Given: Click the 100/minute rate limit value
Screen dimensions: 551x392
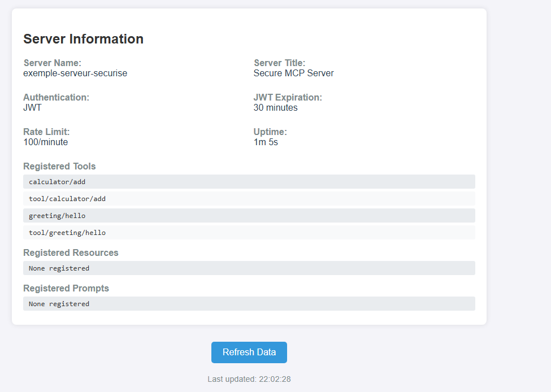Looking at the screenshot, I should (x=46, y=142).
